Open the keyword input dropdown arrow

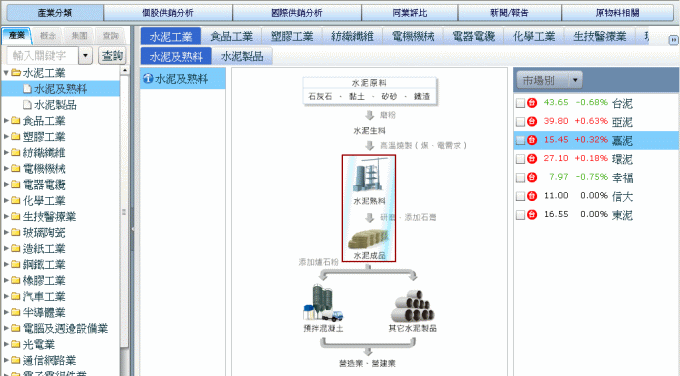(x=85, y=56)
